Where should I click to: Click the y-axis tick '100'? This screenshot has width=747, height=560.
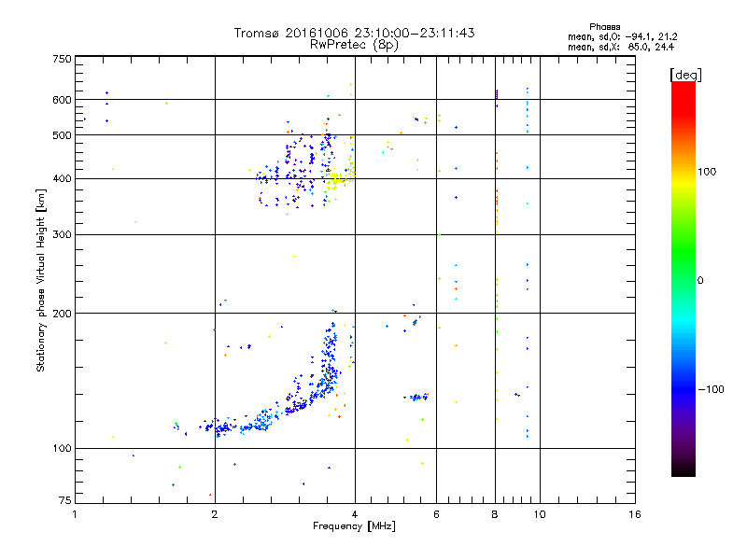point(62,449)
